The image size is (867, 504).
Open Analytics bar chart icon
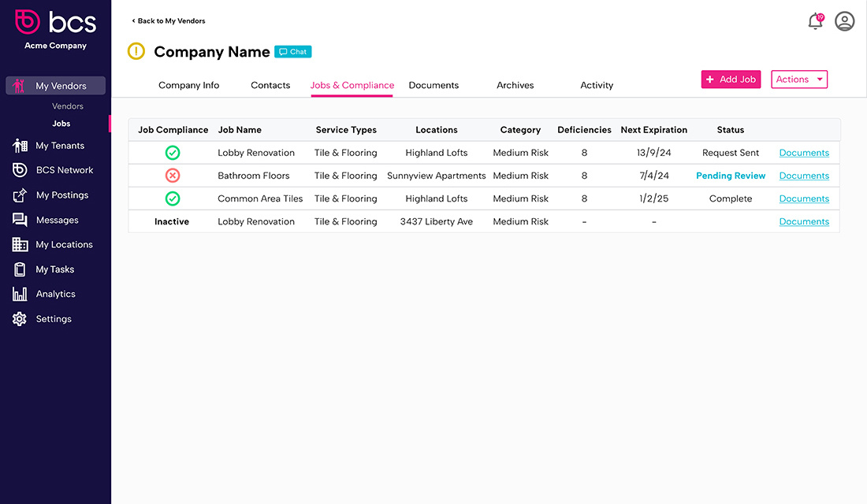pyautogui.click(x=20, y=294)
